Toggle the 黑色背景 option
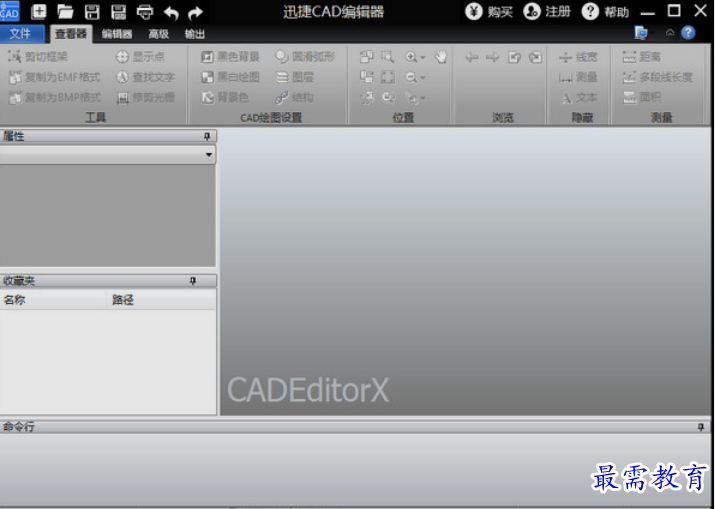 pos(230,57)
